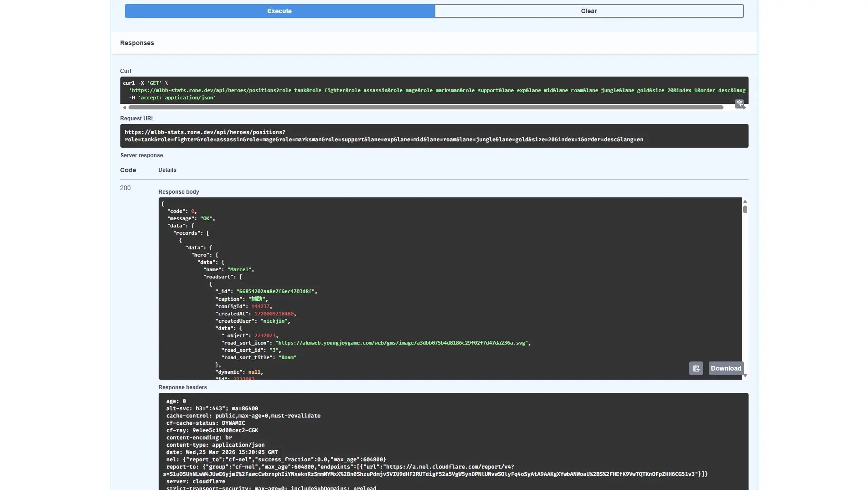The image size is (868, 490).
Task: Click the 'accept: application/json' curl line
Action: pyautogui.click(x=172, y=98)
